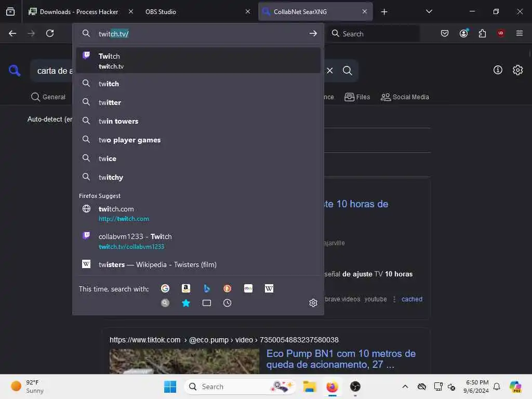Screen dimensions: 532x399
Task: Choose the 'twice' search suggestion
Action: (x=198, y=158)
